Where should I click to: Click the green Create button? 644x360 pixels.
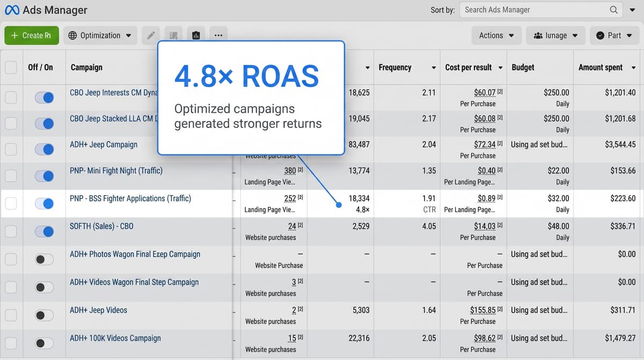(x=31, y=35)
